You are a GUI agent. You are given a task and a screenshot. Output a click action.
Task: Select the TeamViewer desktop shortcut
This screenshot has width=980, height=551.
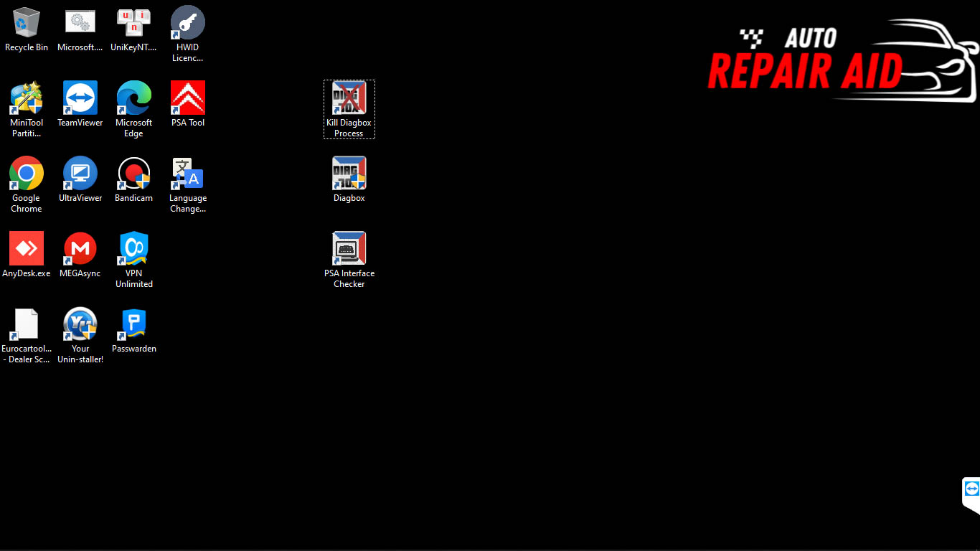tap(80, 98)
